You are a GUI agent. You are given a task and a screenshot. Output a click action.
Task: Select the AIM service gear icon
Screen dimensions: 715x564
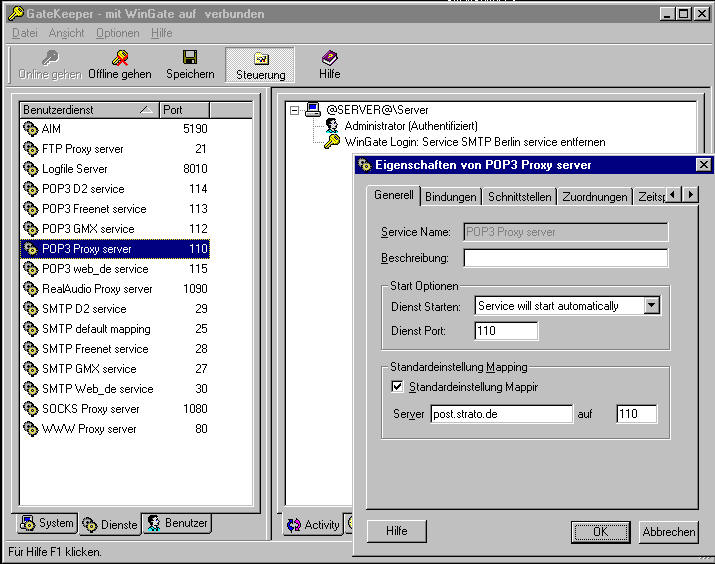30,129
